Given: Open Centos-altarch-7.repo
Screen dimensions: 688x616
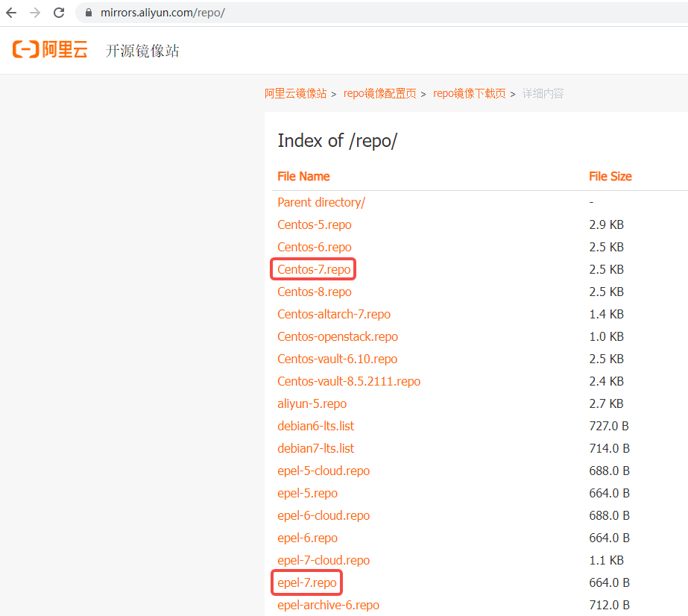Looking at the screenshot, I should point(334,315).
